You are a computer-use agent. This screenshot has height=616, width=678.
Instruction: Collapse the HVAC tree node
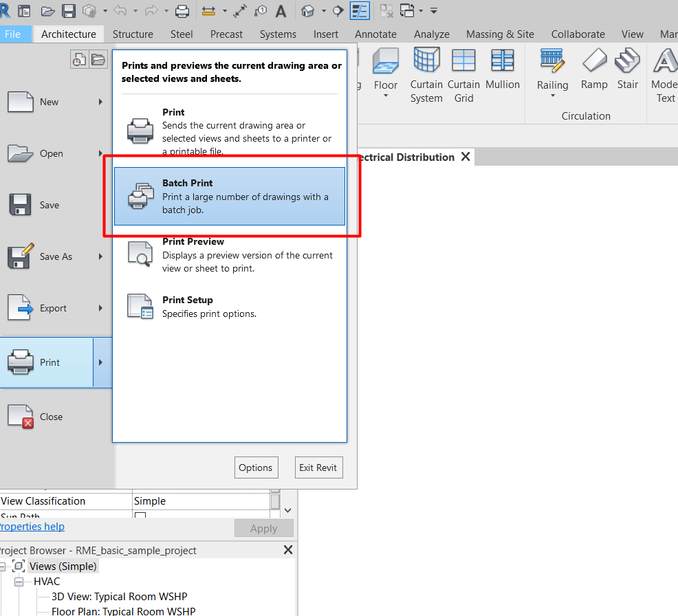pyautogui.click(x=19, y=582)
